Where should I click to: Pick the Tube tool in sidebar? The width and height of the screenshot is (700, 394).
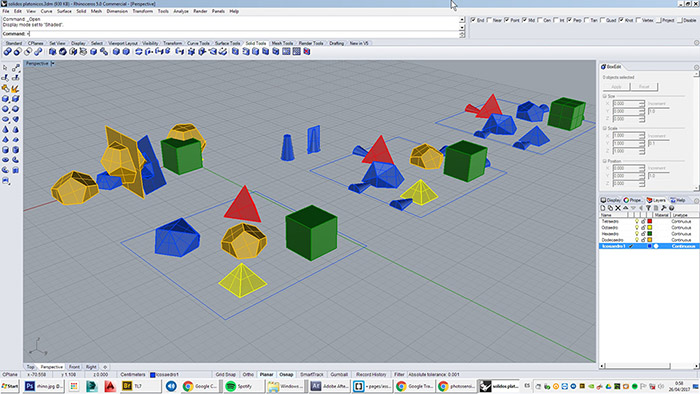click(16, 149)
